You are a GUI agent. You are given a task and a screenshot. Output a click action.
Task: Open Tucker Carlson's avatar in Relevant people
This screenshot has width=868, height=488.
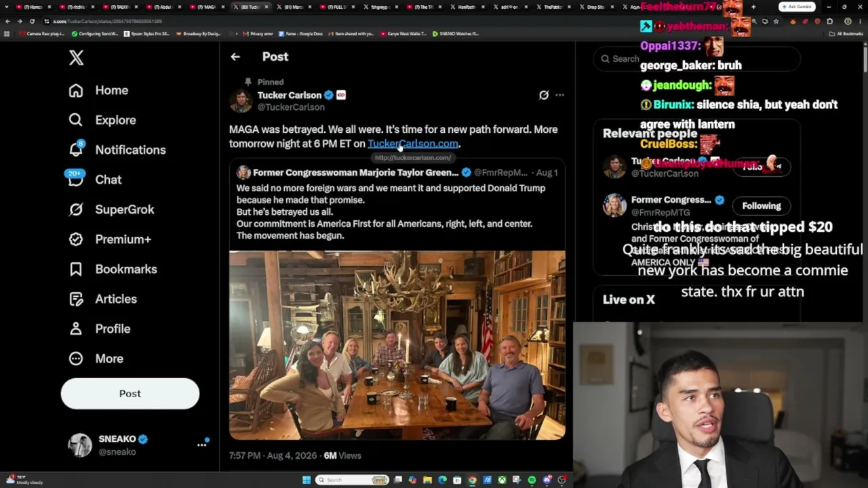click(614, 167)
